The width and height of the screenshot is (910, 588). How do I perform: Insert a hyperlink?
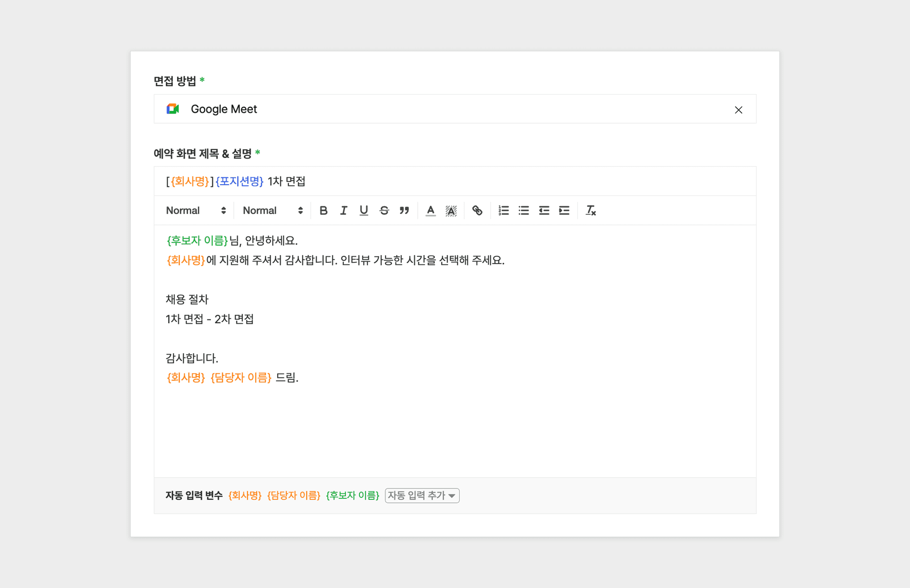[477, 211]
